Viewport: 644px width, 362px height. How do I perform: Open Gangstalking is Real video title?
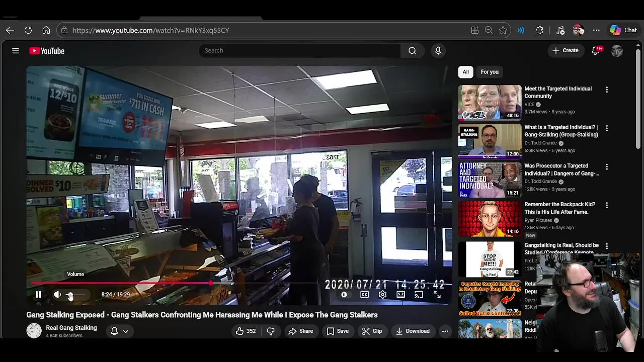coord(561,248)
